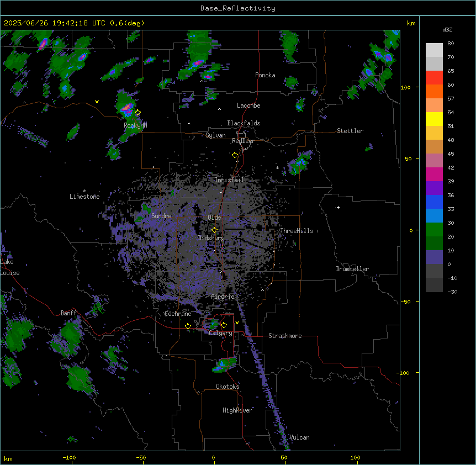Click the Sundre town label
This screenshot has height=465, width=476.
click(161, 216)
